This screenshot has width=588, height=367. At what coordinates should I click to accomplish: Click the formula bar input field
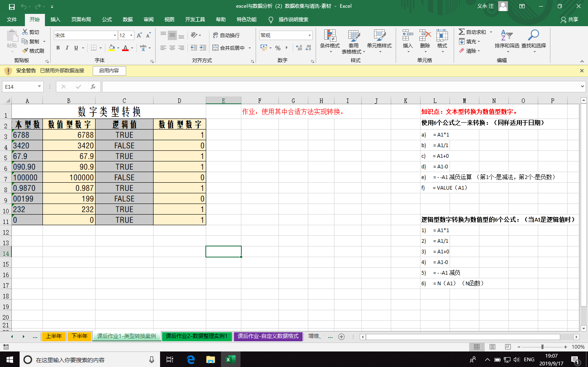coord(339,87)
